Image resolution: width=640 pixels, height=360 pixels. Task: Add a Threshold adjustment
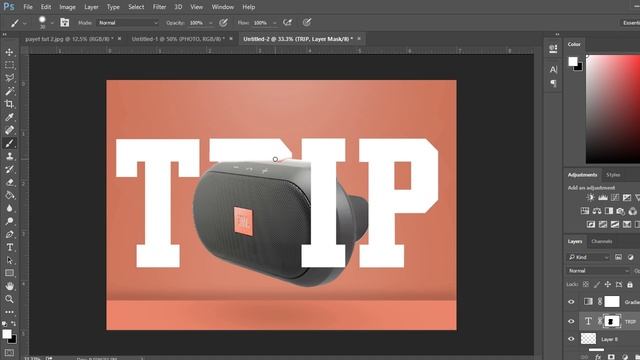(615, 224)
